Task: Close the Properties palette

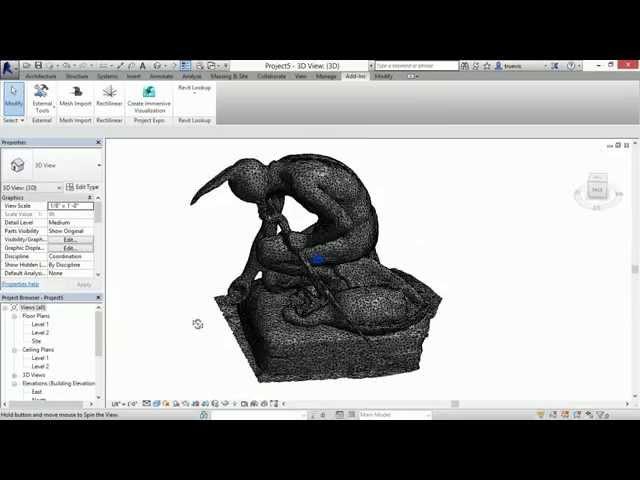Action: [x=98, y=142]
